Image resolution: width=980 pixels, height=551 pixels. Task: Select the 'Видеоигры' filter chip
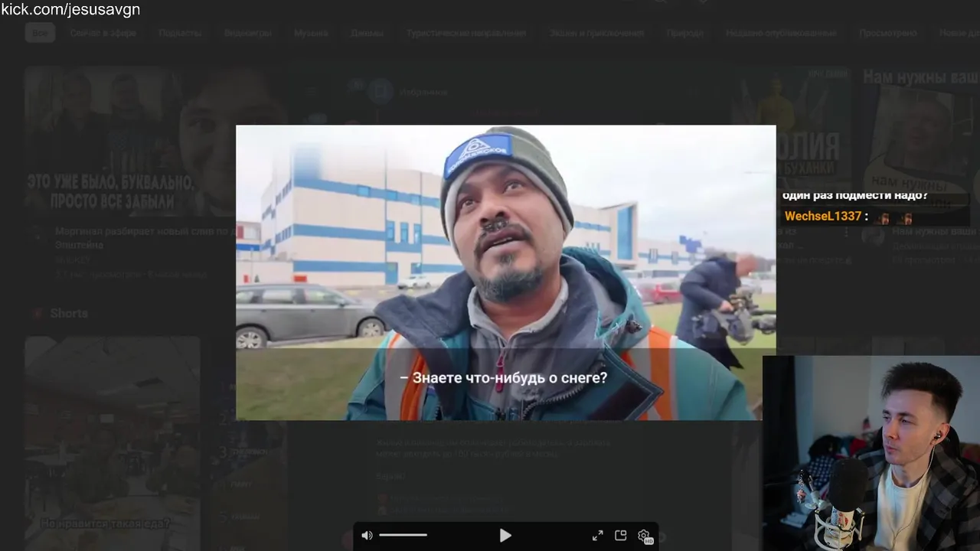coord(248,33)
